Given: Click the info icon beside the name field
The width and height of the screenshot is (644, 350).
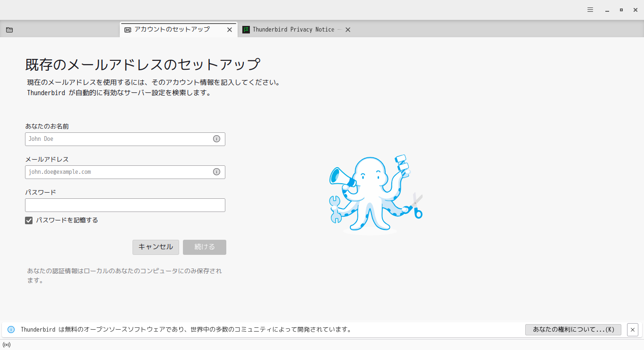Looking at the screenshot, I should click(216, 139).
